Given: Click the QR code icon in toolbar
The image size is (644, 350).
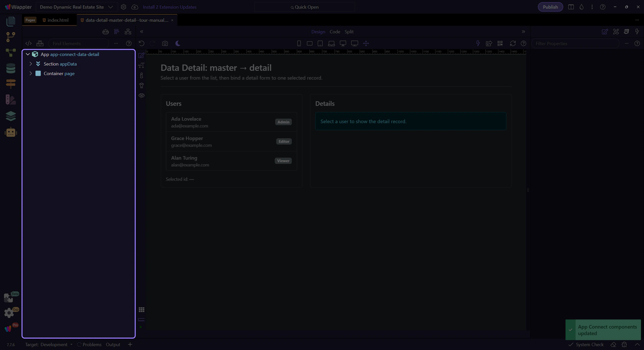Looking at the screenshot, I should [500, 44].
